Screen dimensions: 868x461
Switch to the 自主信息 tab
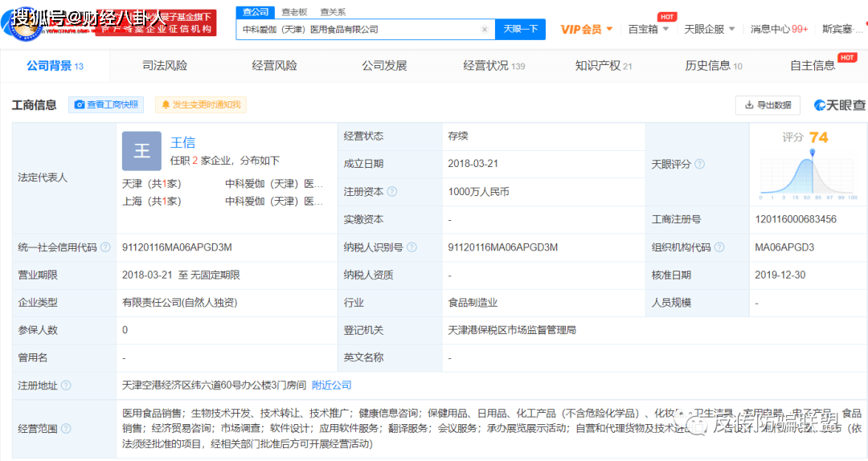(813, 66)
